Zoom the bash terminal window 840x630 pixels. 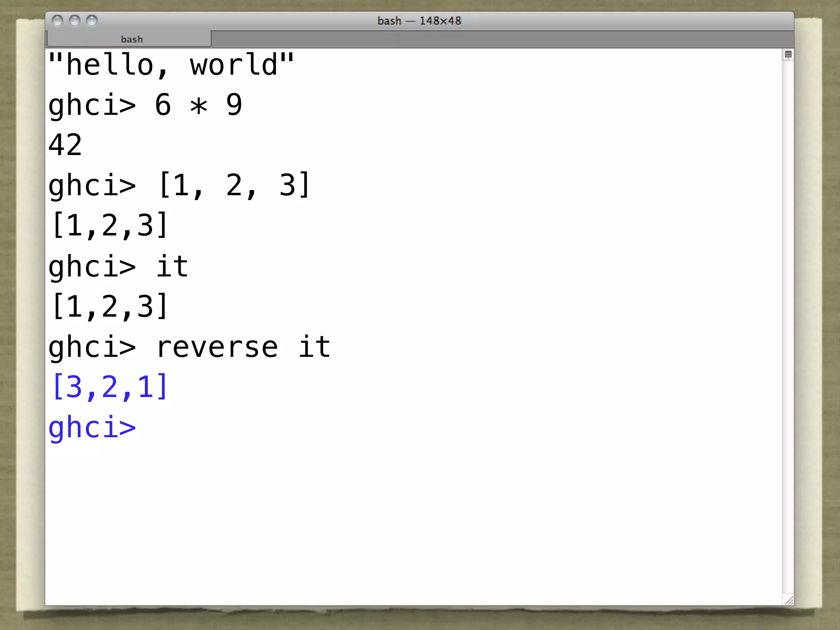point(92,21)
